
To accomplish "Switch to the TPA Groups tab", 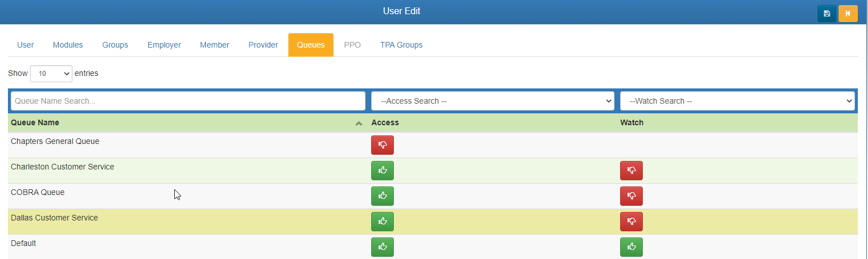I will (x=401, y=45).
